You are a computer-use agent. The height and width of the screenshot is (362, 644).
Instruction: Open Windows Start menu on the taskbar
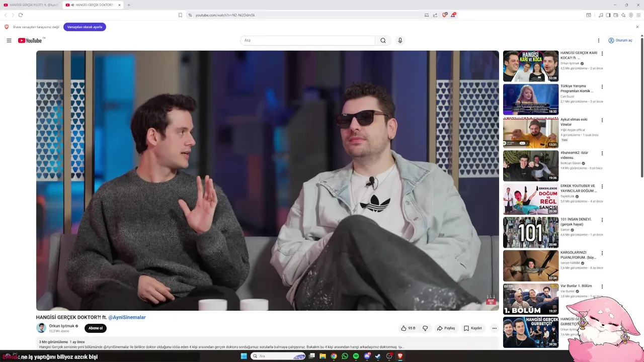point(244,356)
